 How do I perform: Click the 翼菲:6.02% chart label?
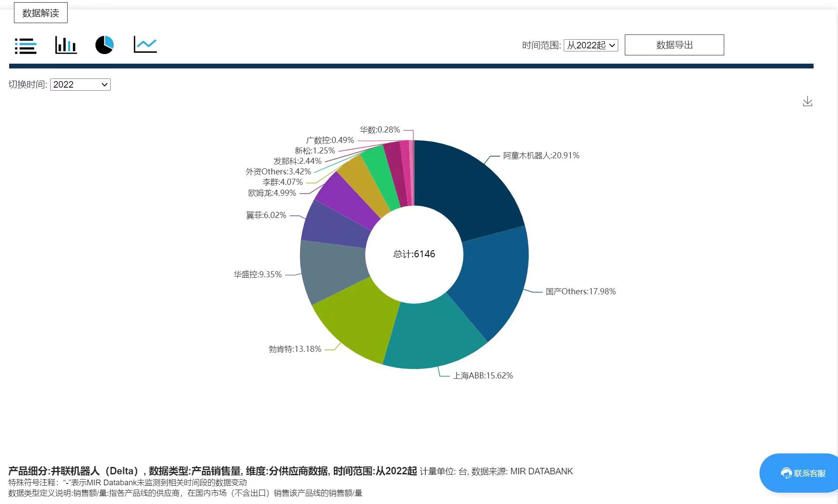click(266, 215)
